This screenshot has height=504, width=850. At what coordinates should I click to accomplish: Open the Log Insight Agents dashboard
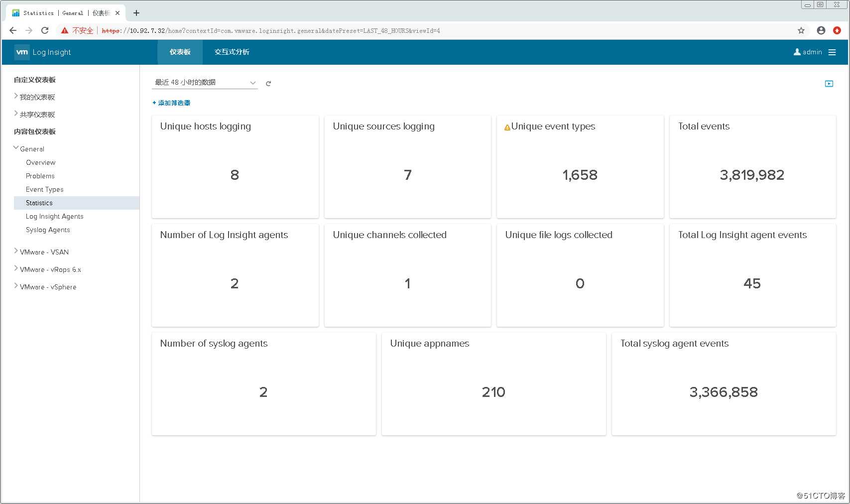pos(55,216)
